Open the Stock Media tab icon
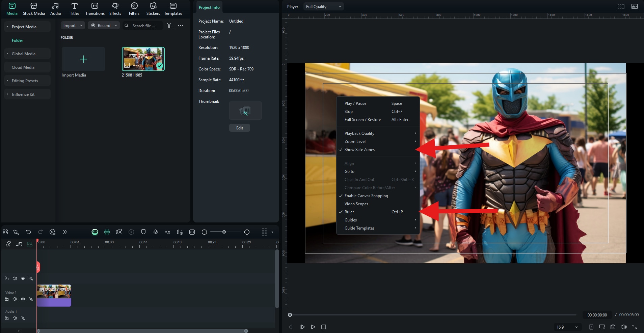This screenshot has height=333, width=644. tap(34, 6)
